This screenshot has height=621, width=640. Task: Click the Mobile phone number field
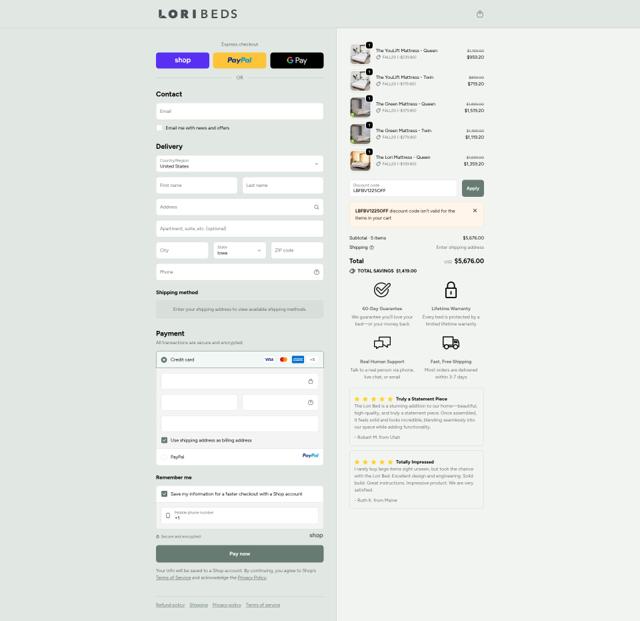[x=240, y=515]
